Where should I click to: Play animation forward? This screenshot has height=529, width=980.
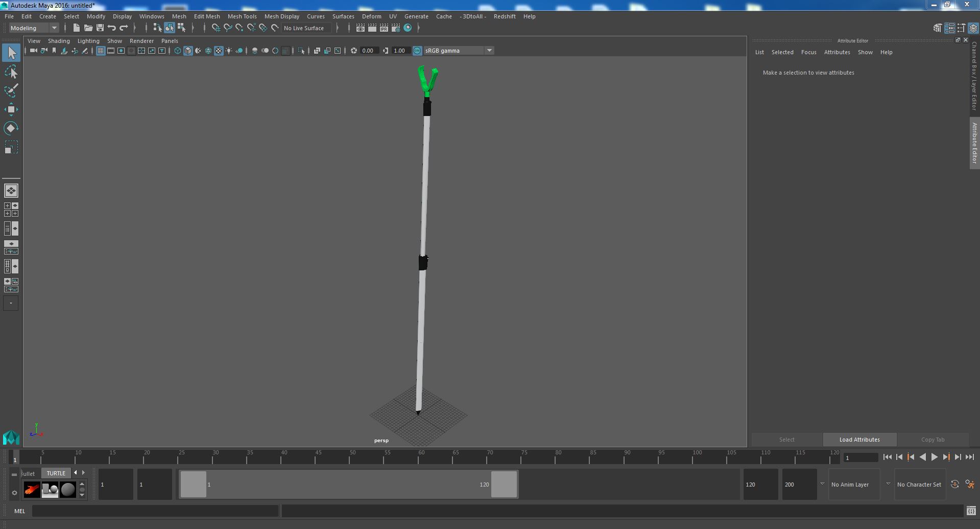934,457
